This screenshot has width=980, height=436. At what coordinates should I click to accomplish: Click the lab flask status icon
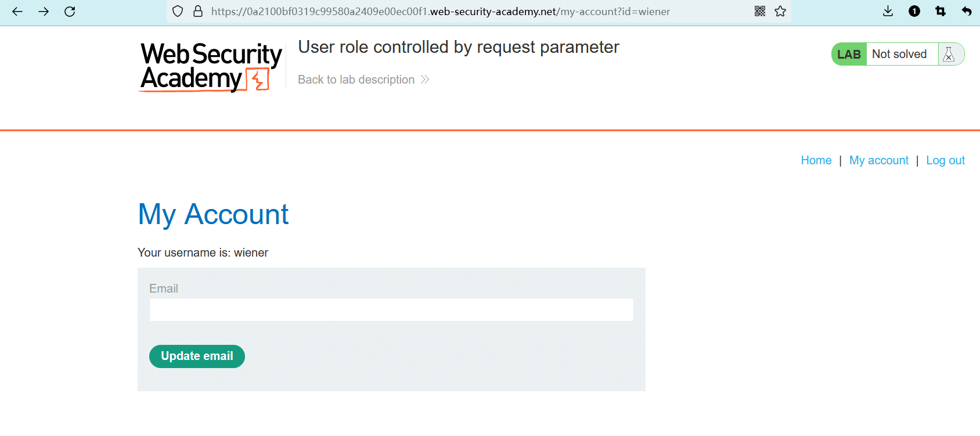pos(949,54)
